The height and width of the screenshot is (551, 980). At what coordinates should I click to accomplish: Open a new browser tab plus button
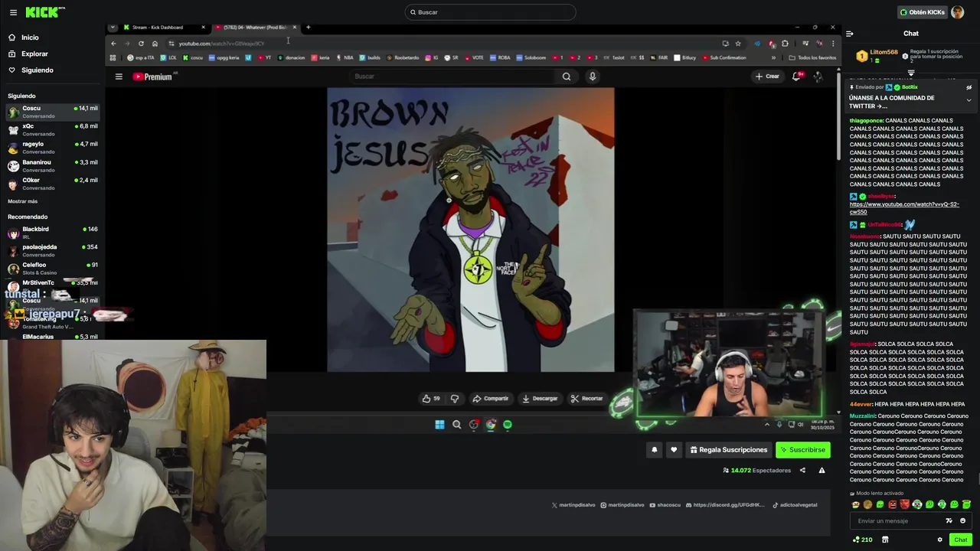pyautogui.click(x=308, y=28)
